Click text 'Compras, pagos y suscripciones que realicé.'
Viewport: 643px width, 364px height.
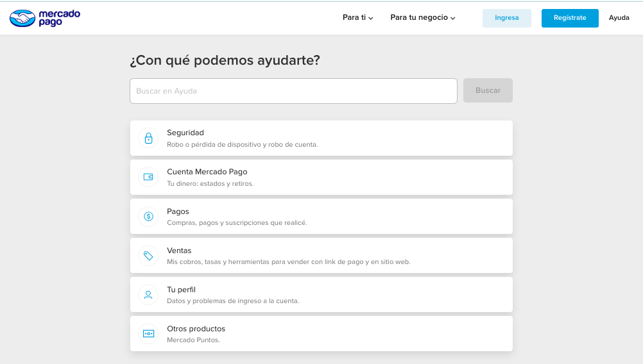tap(237, 223)
